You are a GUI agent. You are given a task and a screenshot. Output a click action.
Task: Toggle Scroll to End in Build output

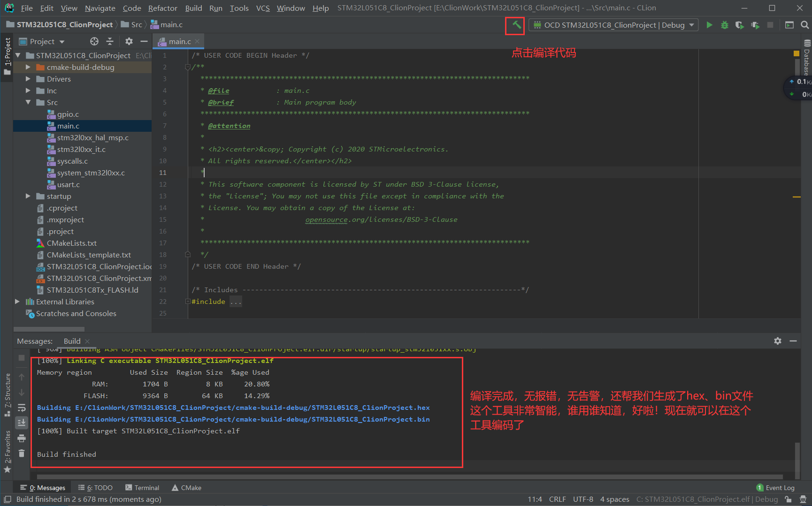tap(21, 423)
